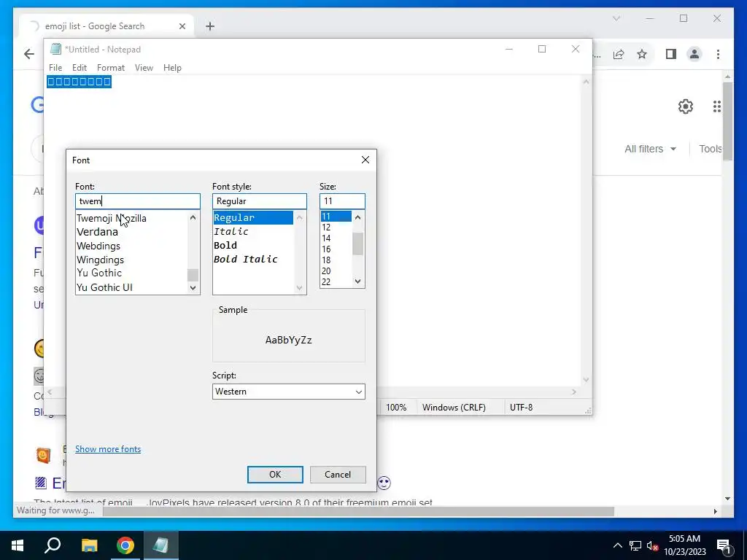Select size 14 in the size list
Screen dimensions: 747x560
[326, 238]
